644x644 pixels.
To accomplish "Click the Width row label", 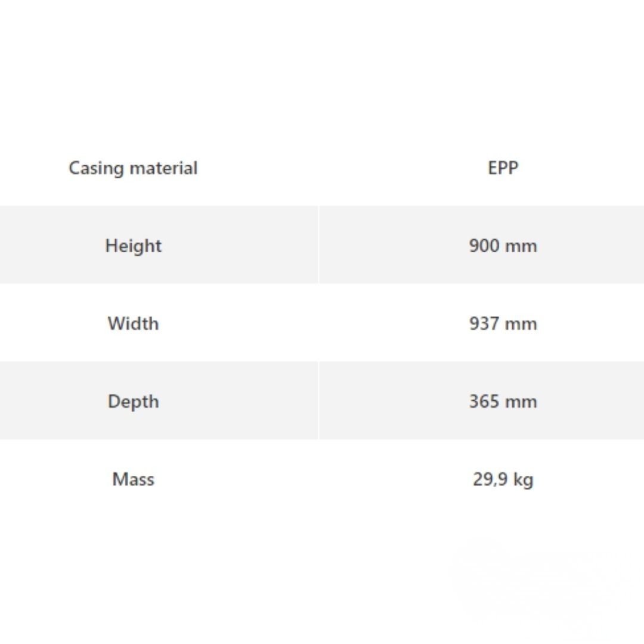I will coord(133,323).
